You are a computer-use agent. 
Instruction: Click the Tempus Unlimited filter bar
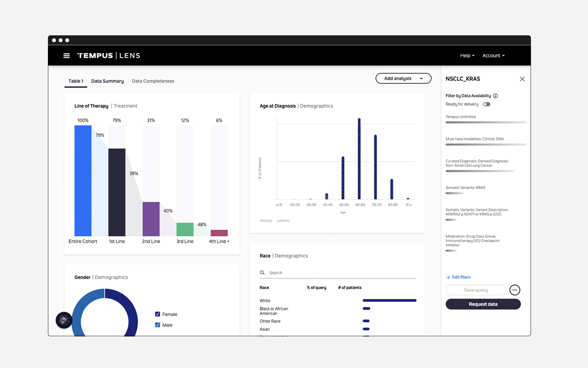pyautogui.click(x=486, y=122)
